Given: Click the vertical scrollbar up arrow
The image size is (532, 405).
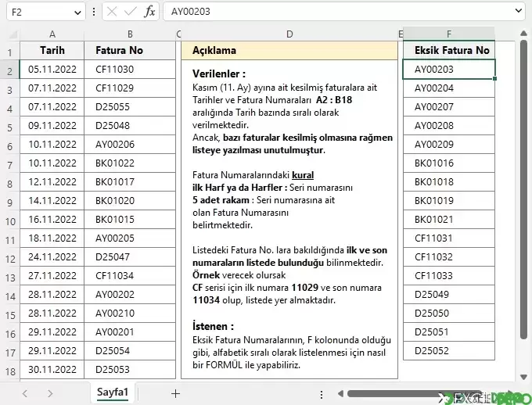Looking at the screenshot, I should tap(523, 34).
